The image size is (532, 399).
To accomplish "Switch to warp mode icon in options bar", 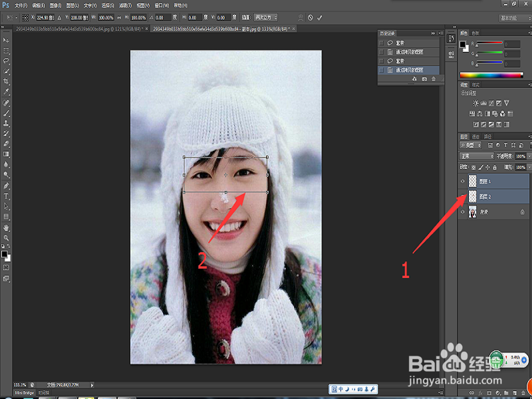I will (x=301, y=18).
